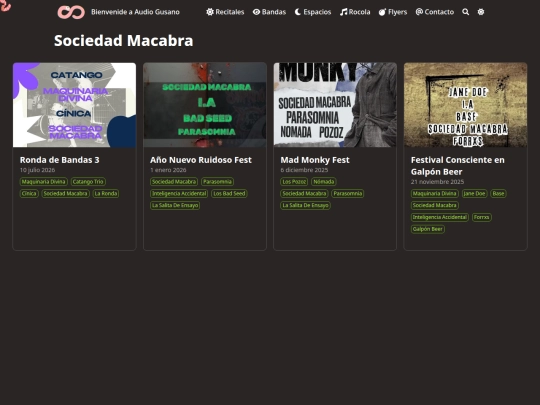Image resolution: width=540 pixels, height=405 pixels.
Task: Open the Festival Consciente flyer image
Action: 466,105
